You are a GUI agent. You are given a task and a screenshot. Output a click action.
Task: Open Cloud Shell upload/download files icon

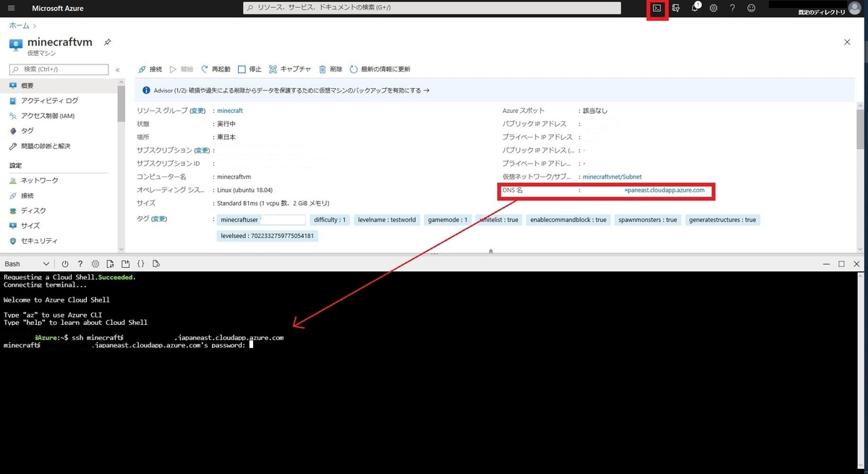[110, 264]
